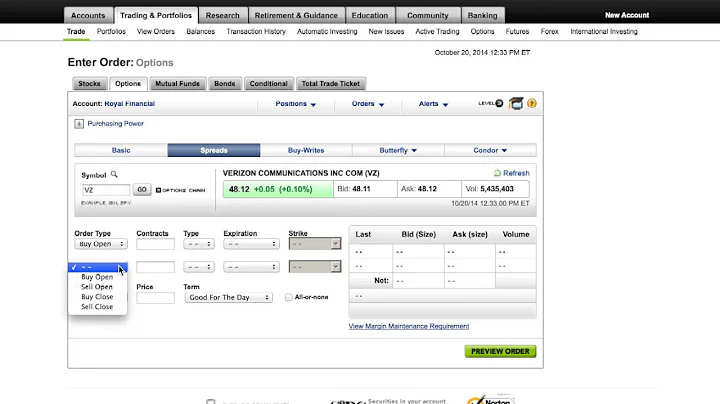Open the Forex navigation link
The image size is (720, 404).
pos(550,32)
